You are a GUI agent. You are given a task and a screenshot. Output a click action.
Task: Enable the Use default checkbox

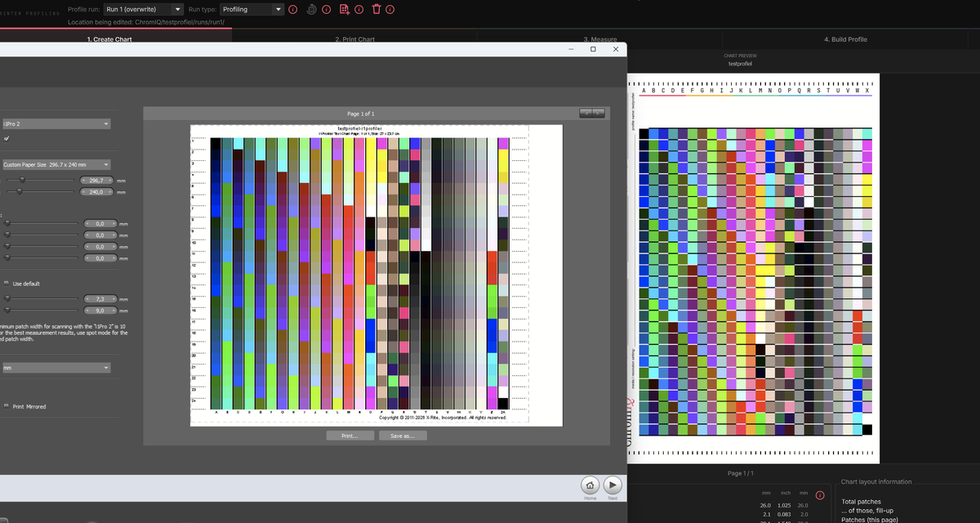pos(7,283)
